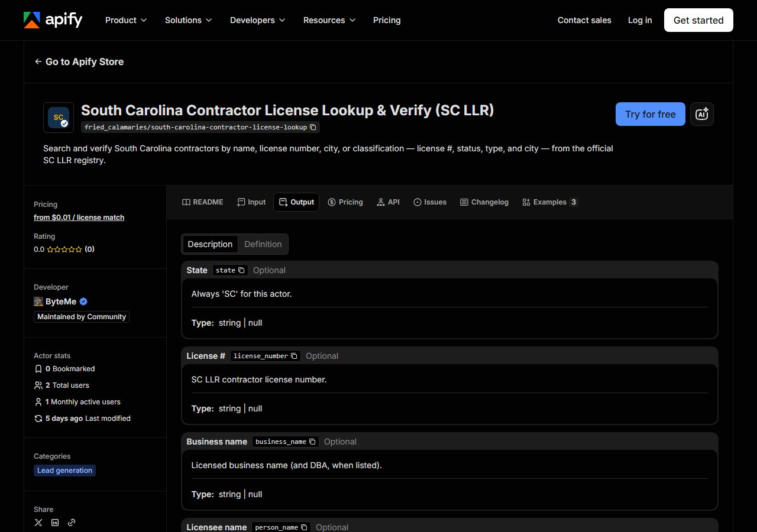Share the actor on X

point(38,523)
